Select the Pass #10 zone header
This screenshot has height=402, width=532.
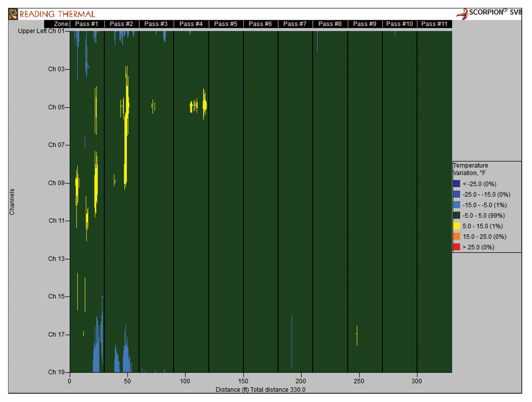coord(400,24)
